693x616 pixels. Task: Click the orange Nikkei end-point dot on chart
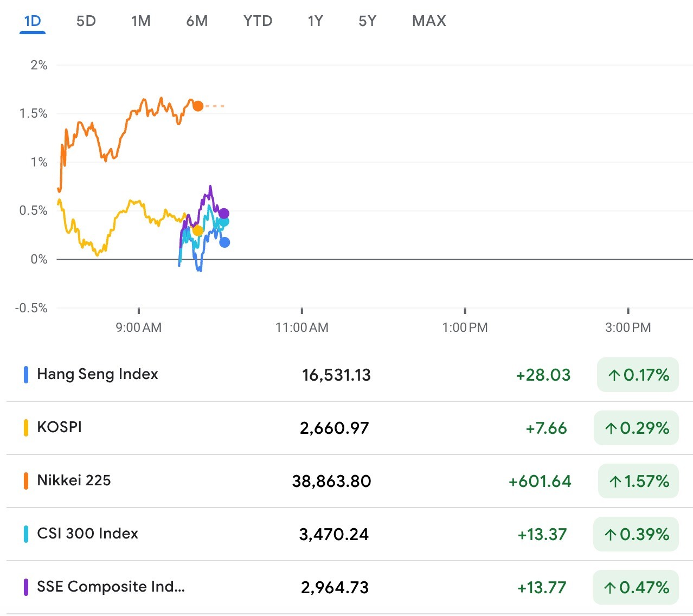[198, 106]
